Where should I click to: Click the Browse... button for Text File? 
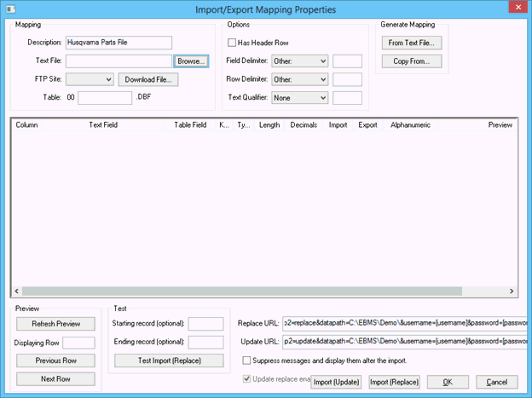(191, 61)
